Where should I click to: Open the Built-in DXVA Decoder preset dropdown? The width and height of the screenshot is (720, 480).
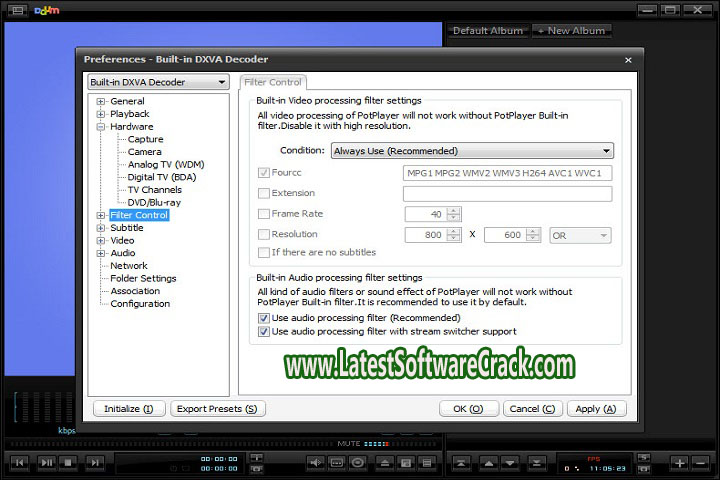tap(159, 82)
